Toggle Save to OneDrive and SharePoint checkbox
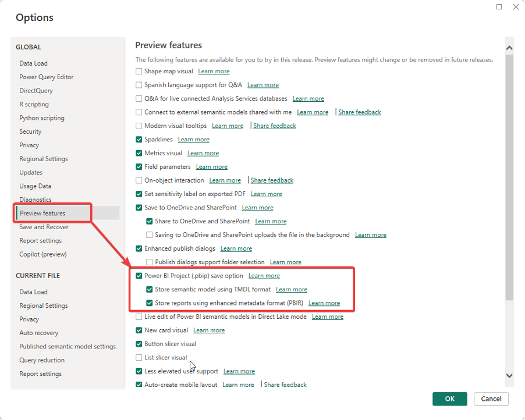The height and width of the screenshot is (420, 525). coord(139,208)
